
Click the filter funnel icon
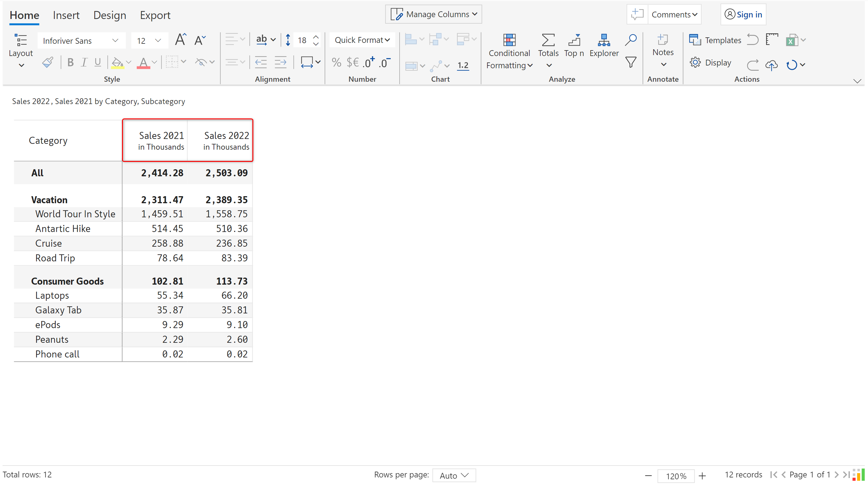(631, 62)
